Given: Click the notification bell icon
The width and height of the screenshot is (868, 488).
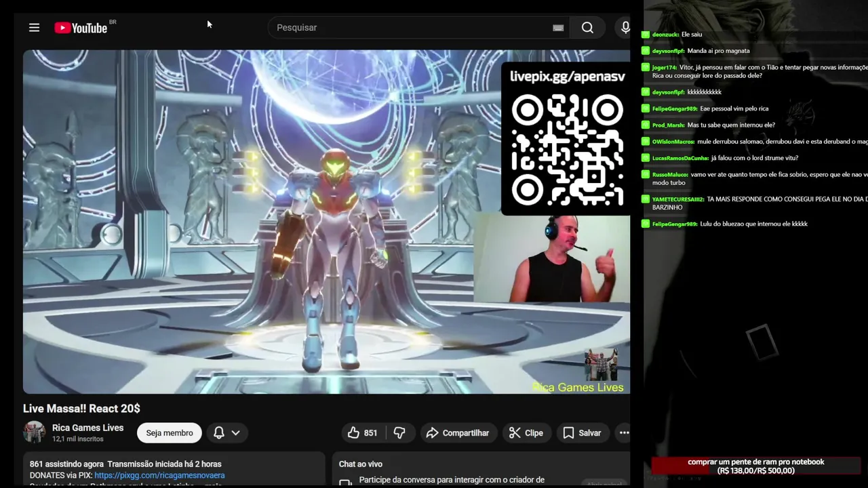Looking at the screenshot, I should (219, 433).
